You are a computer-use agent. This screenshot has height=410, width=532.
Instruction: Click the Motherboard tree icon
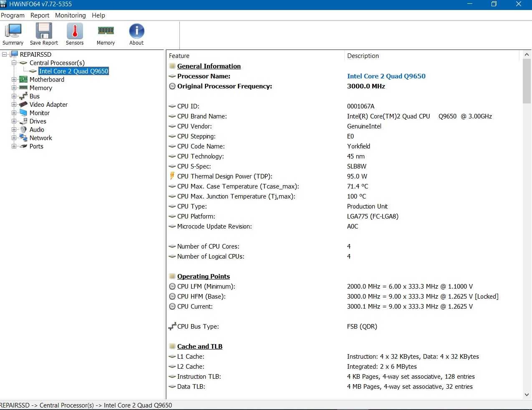click(x=23, y=79)
